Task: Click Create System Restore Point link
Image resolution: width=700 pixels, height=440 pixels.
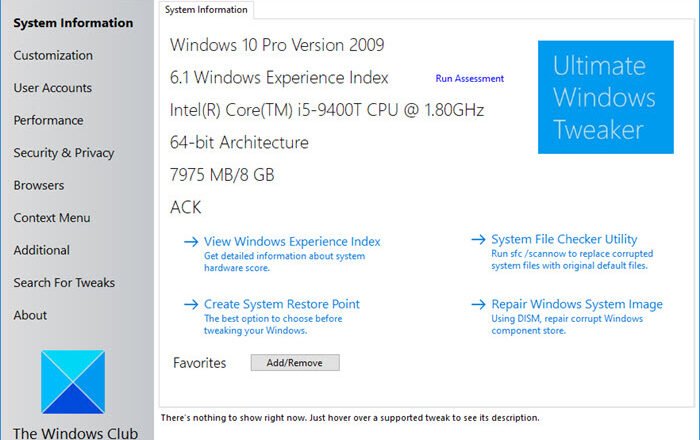Action: [281, 304]
